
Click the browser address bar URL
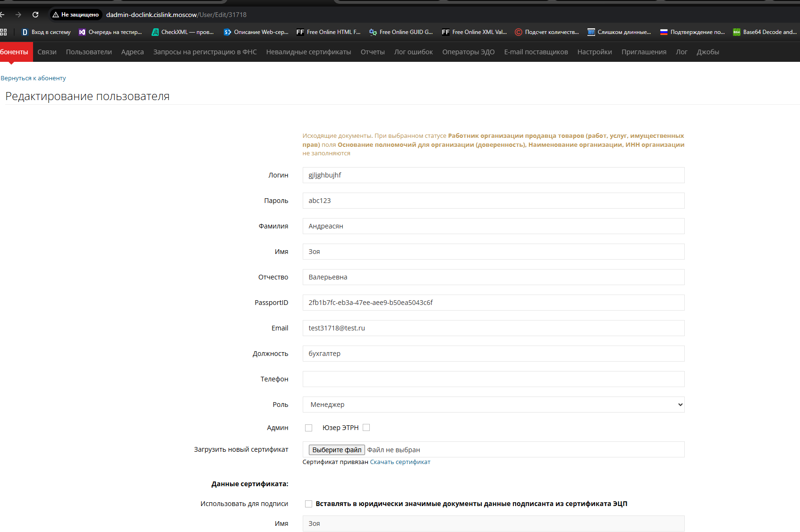coord(176,15)
